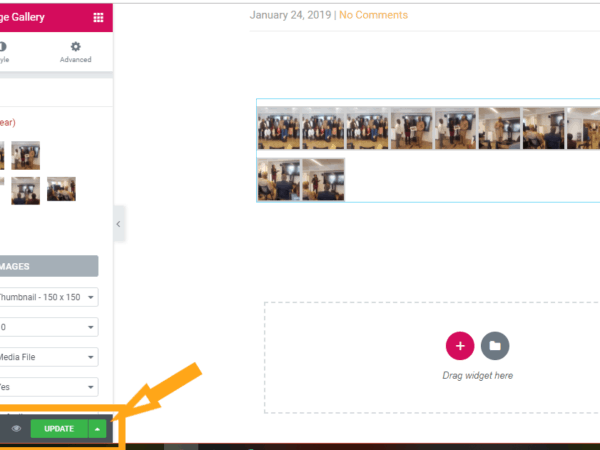Click the Clear gallery link

[x=7, y=122]
